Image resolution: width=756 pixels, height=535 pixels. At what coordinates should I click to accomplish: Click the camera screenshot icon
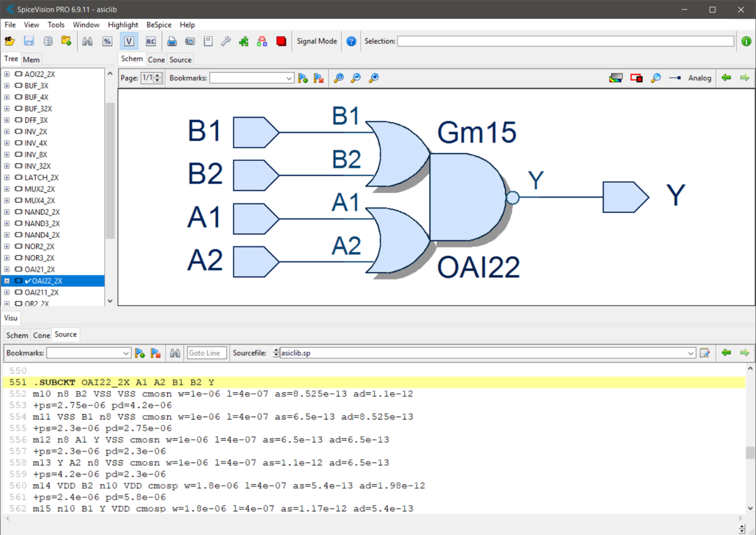(190, 41)
